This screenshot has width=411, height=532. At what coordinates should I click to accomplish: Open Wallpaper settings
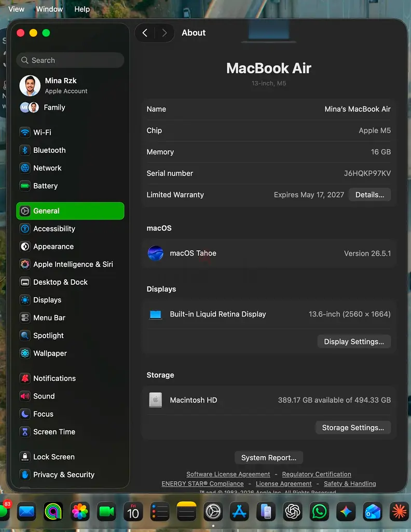coord(70,353)
